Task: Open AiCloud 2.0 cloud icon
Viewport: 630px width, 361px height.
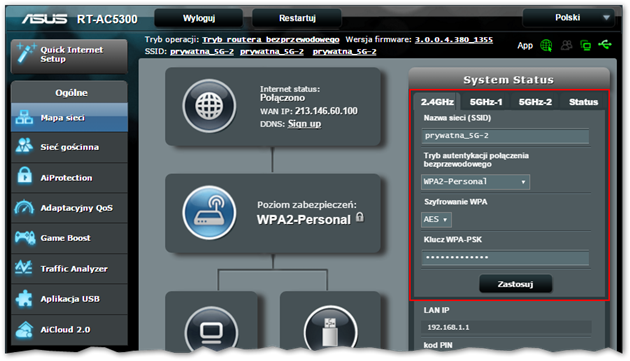Action: (x=24, y=329)
